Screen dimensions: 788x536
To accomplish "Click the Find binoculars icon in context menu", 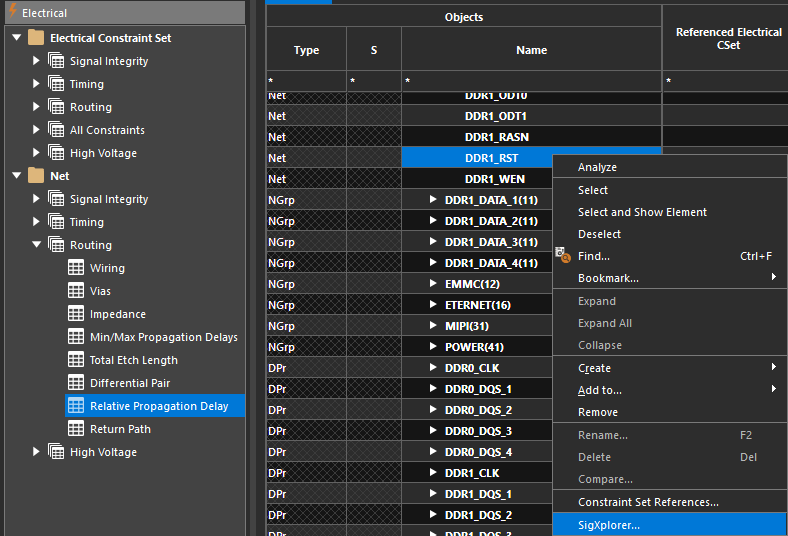I will (562, 256).
